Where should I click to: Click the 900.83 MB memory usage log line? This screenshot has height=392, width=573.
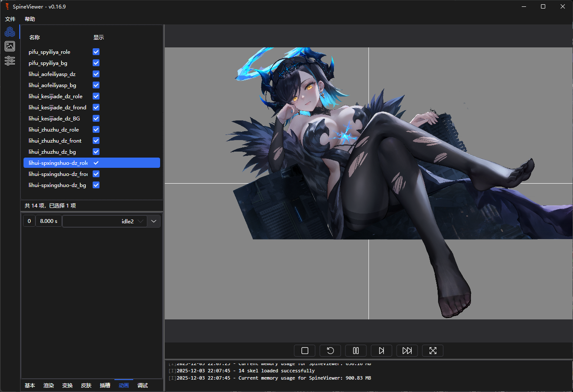[x=270, y=378]
